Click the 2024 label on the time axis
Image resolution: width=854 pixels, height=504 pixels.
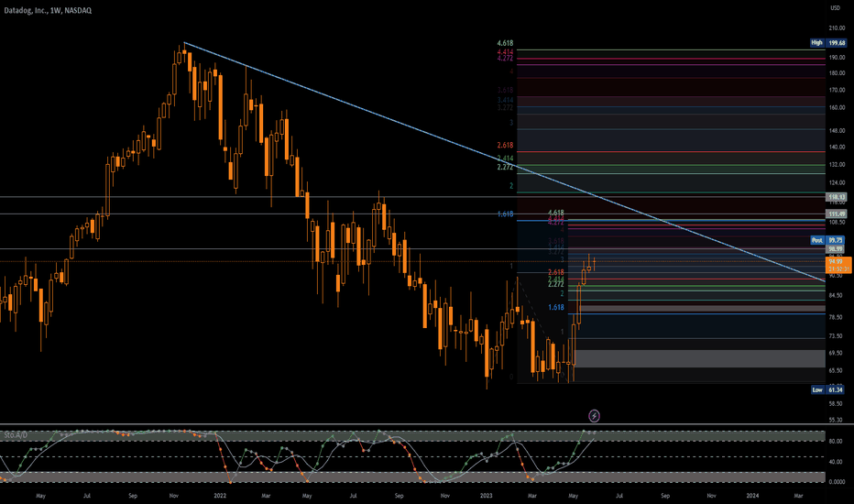(752, 496)
